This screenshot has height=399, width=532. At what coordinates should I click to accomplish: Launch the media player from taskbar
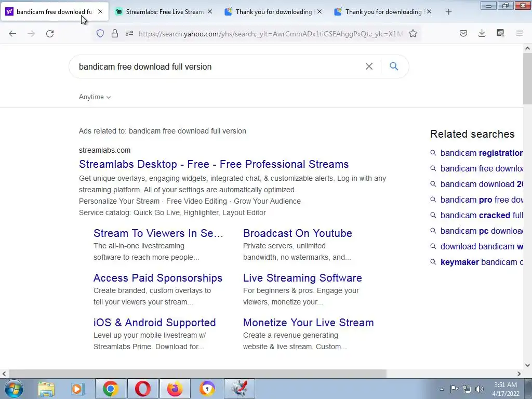click(x=77, y=389)
